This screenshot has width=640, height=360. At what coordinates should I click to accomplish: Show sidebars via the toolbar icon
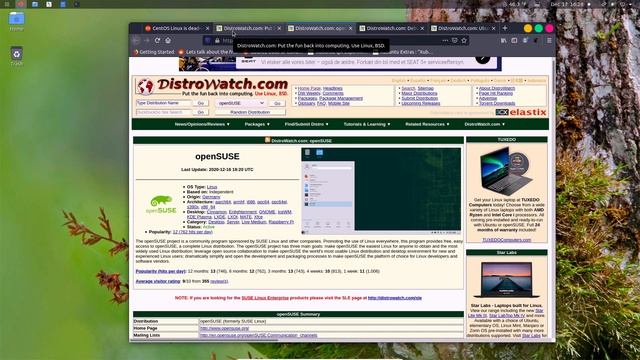click(x=514, y=40)
